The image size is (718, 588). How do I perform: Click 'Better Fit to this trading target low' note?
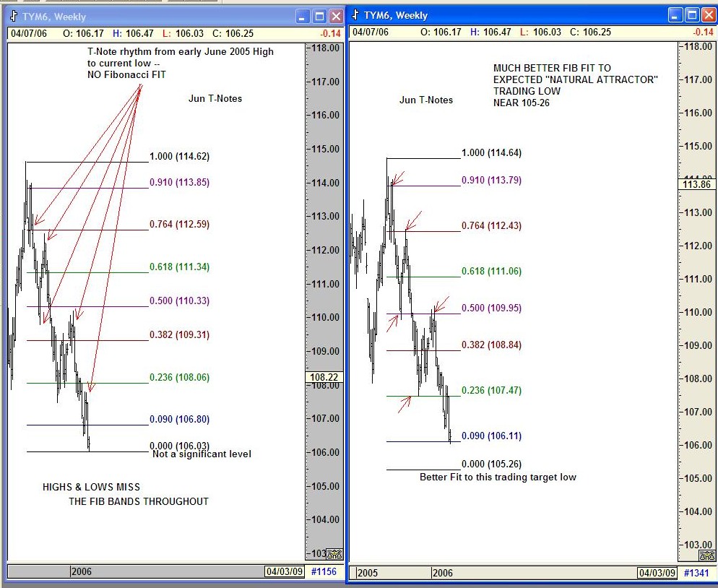[498, 477]
